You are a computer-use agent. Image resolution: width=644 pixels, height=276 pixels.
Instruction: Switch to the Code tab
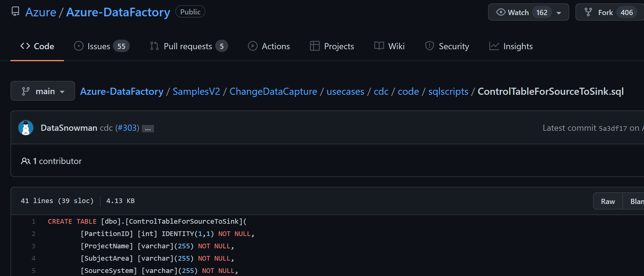coord(37,46)
